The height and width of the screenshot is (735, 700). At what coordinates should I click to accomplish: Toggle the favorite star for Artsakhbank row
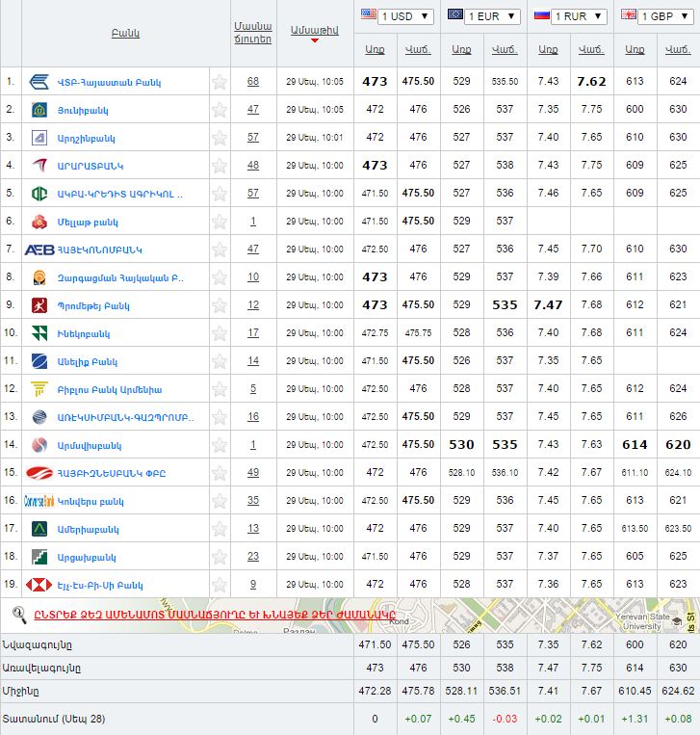(x=220, y=557)
